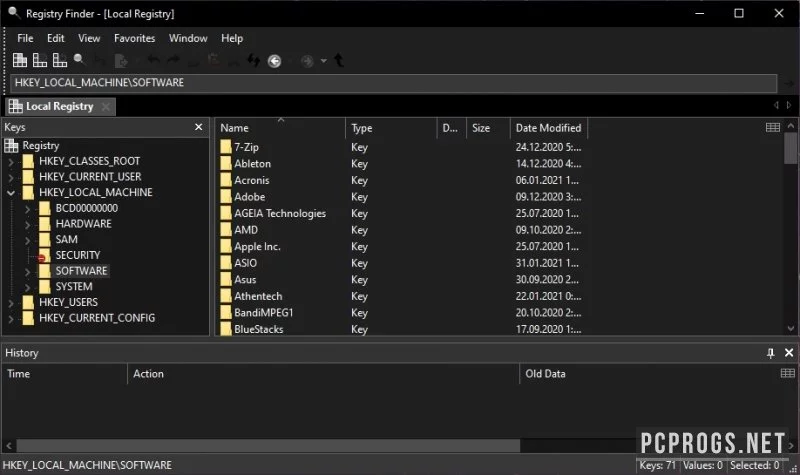Click the 7-Zip folder icon
Image resolution: width=800 pixels, height=475 pixels.
226,147
